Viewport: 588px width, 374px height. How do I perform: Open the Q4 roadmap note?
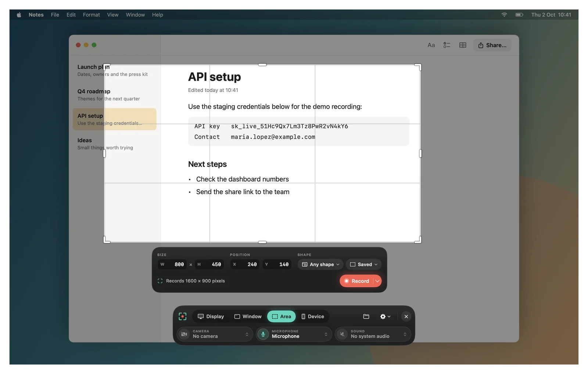pyautogui.click(x=115, y=95)
